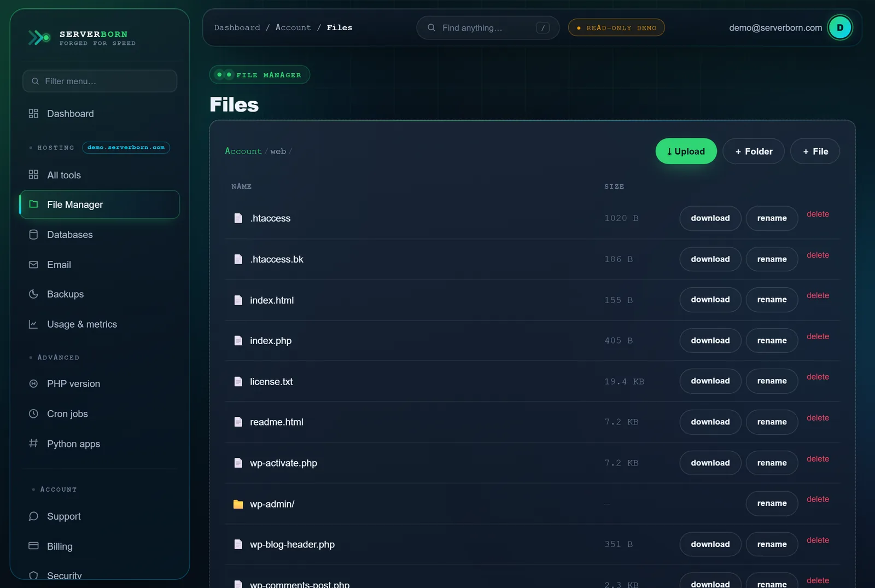Download wp-activate.php

click(x=710, y=463)
